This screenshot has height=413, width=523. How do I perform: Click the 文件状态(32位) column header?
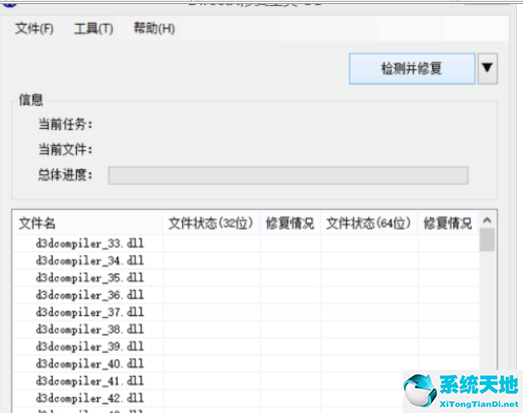tap(211, 223)
